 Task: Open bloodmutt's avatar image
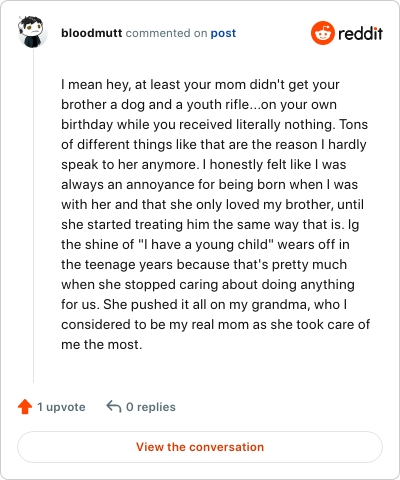[x=32, y=32]
